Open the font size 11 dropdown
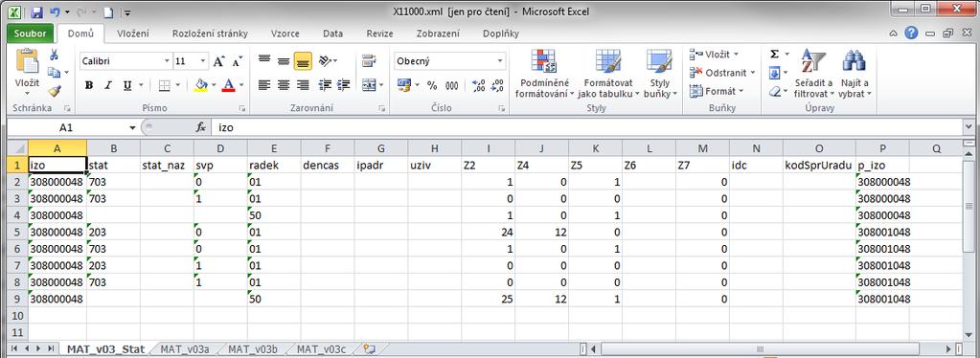This screenshot has height=358, width=980. (203, 61)
